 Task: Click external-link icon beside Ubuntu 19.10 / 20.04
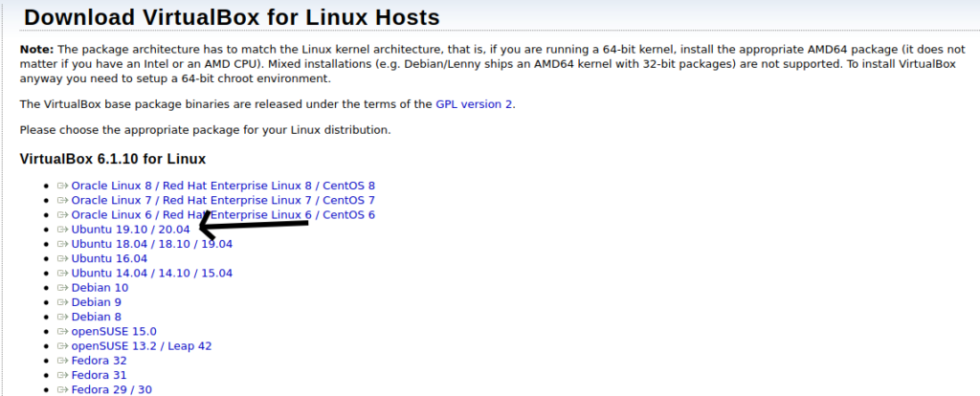(62, 230)
